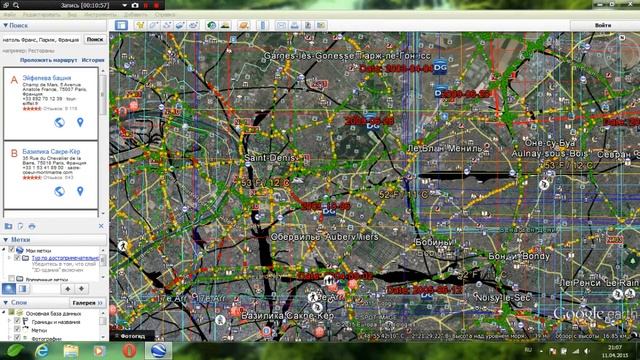640x360 pixels.
Task: Open the Файл menu
Action: [x=9, y=15]
